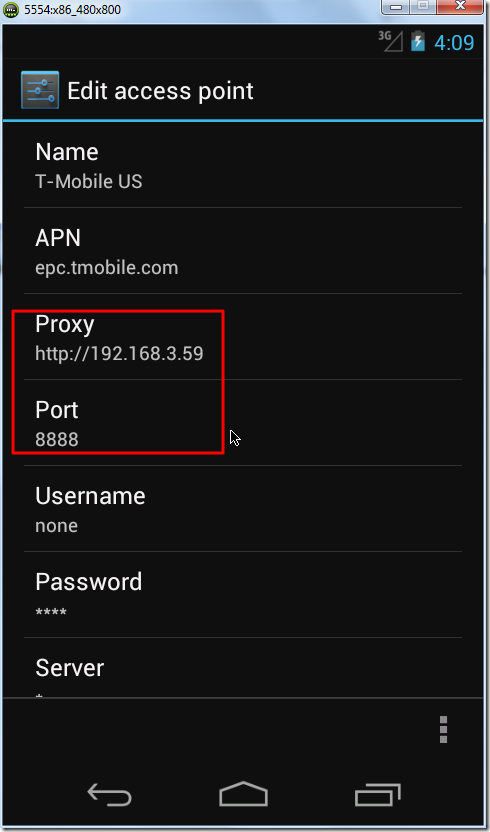Viewport: 490px width, 832px height.
Task: Close the emulator window
Action: [x=460, y=6]
